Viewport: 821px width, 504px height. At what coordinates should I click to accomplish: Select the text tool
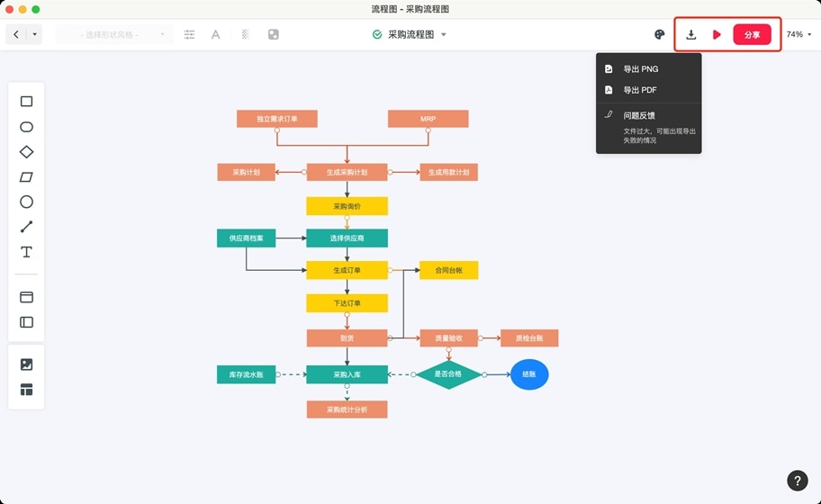click(26, 252)
